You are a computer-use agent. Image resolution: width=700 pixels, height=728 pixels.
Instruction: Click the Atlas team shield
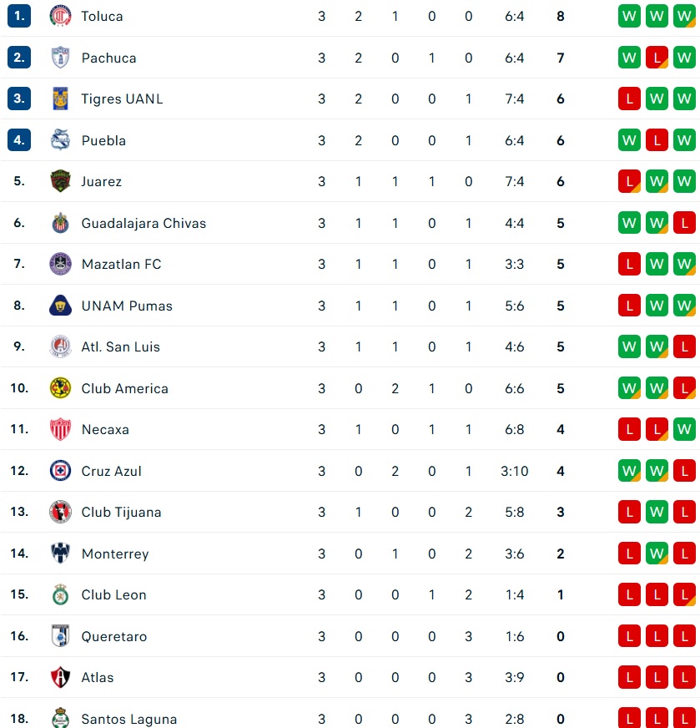click(x=60, y=677)
